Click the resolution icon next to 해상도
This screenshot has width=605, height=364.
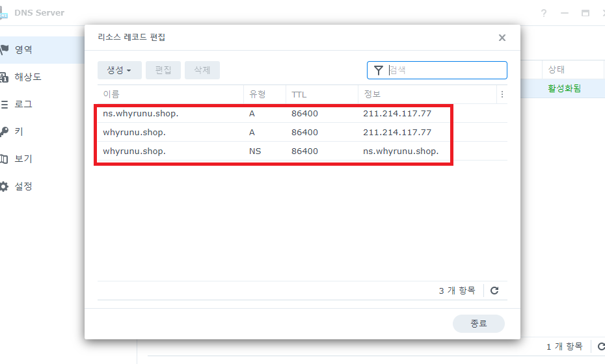4,77
